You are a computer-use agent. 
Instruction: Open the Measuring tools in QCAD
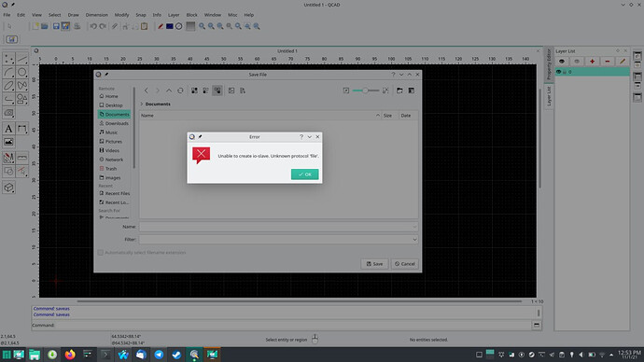point(22,158)
